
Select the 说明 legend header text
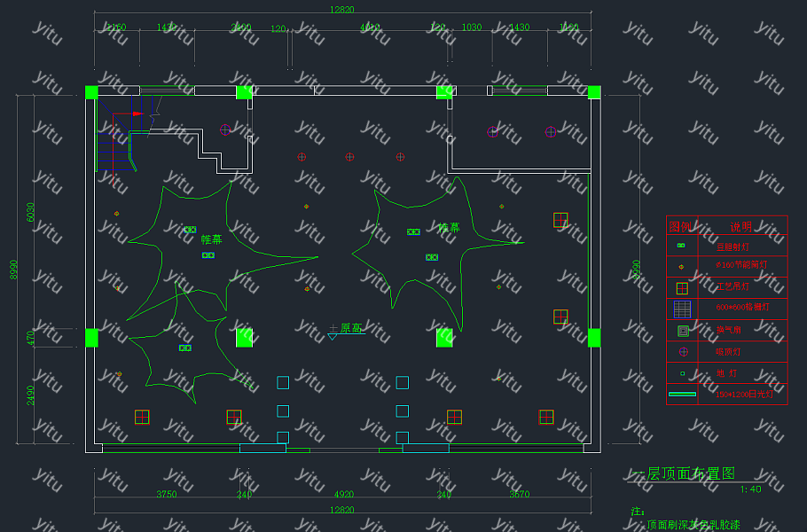click(741, 227)
